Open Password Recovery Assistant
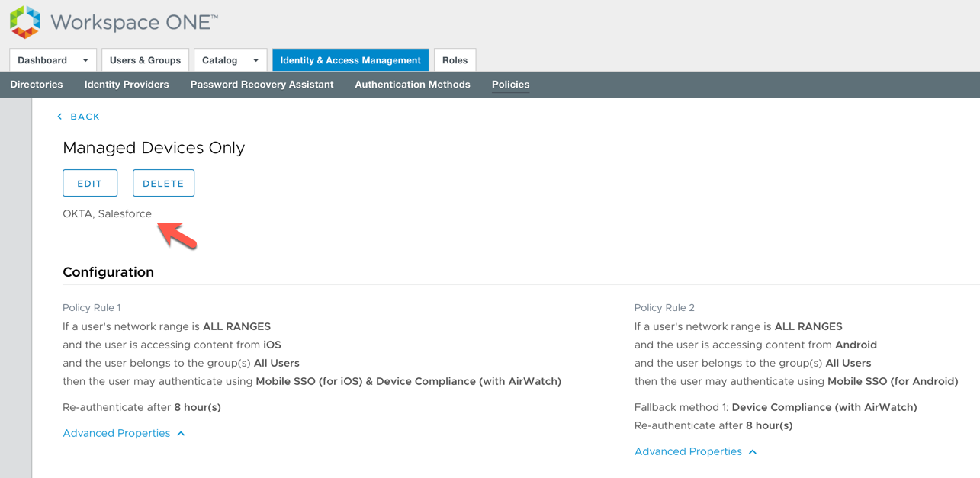Image resolution: width=980 pixels, height=478 pixels. tap(262, 85)
